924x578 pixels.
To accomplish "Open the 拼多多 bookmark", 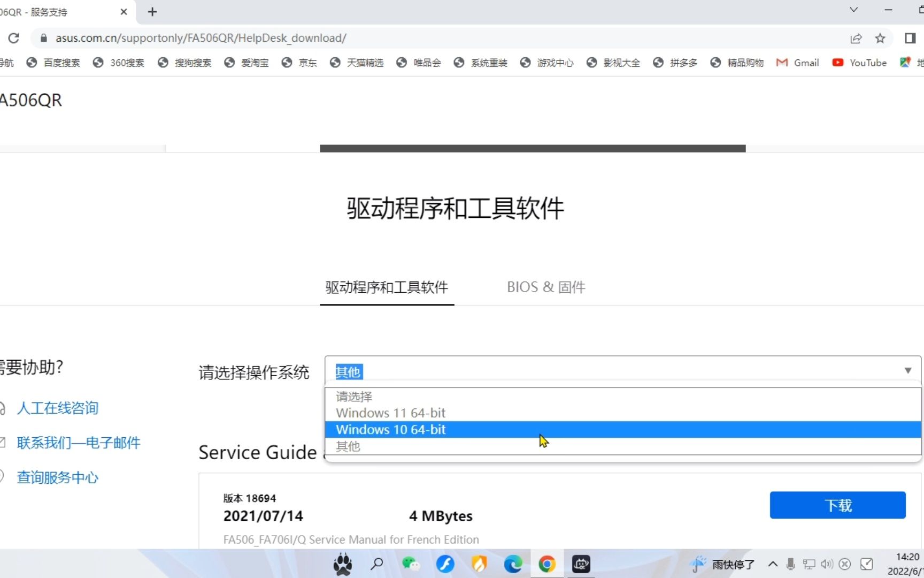I will 675,63.
